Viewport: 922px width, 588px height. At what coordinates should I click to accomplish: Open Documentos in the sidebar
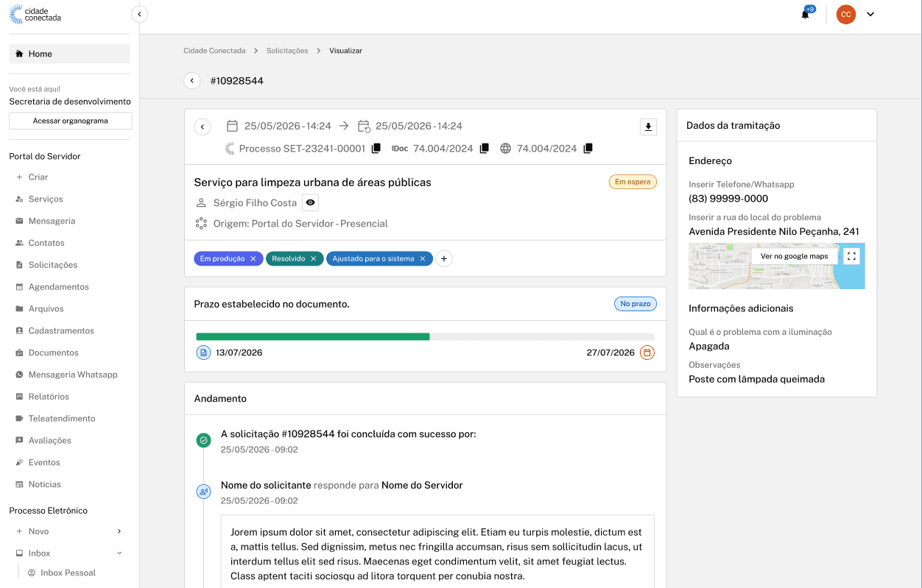(53, 353)
